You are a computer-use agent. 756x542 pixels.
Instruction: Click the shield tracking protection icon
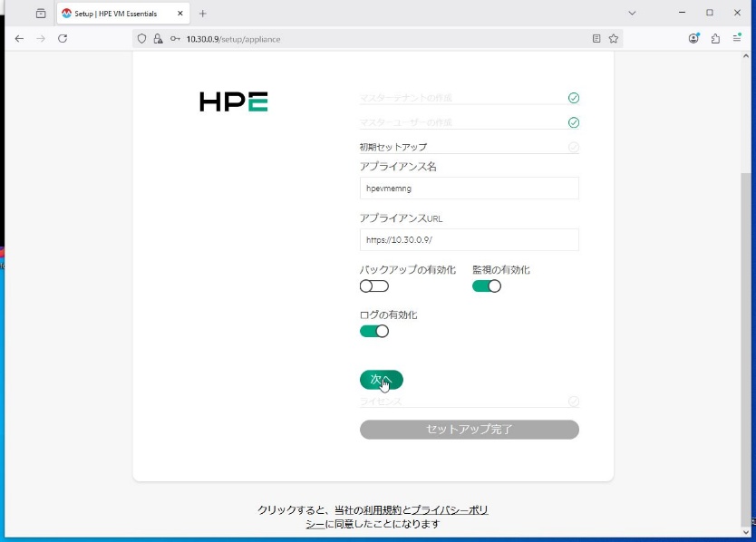(x=141, y=39)
